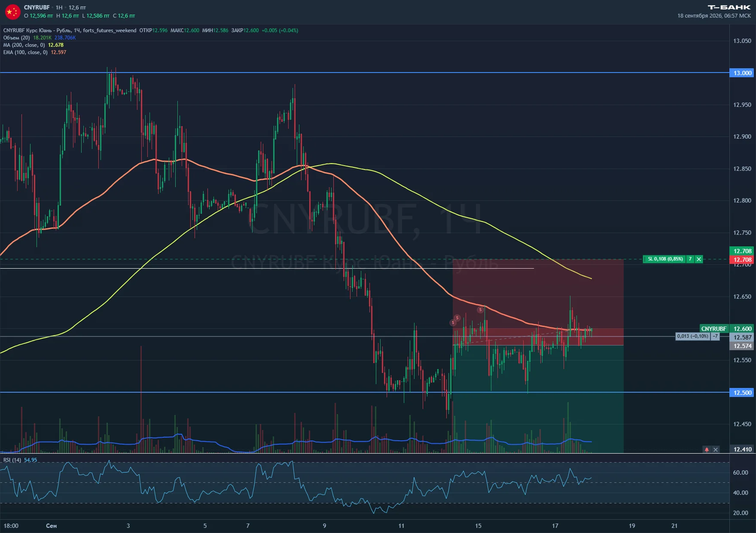The width and height of the screenshot is (756, 533).
Task: Click the Сен month label on time axis
Action: tap(51, 526)
